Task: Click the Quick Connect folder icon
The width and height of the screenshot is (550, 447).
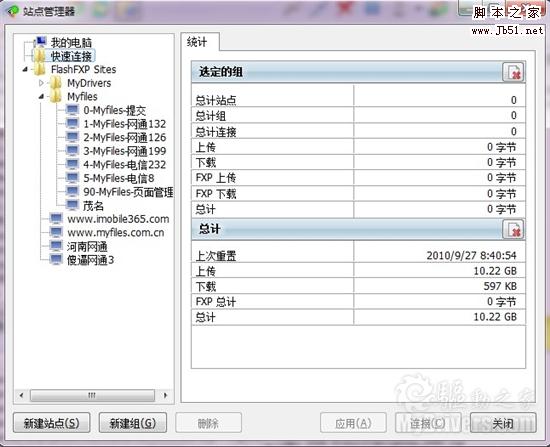Action: pos(40,56)
